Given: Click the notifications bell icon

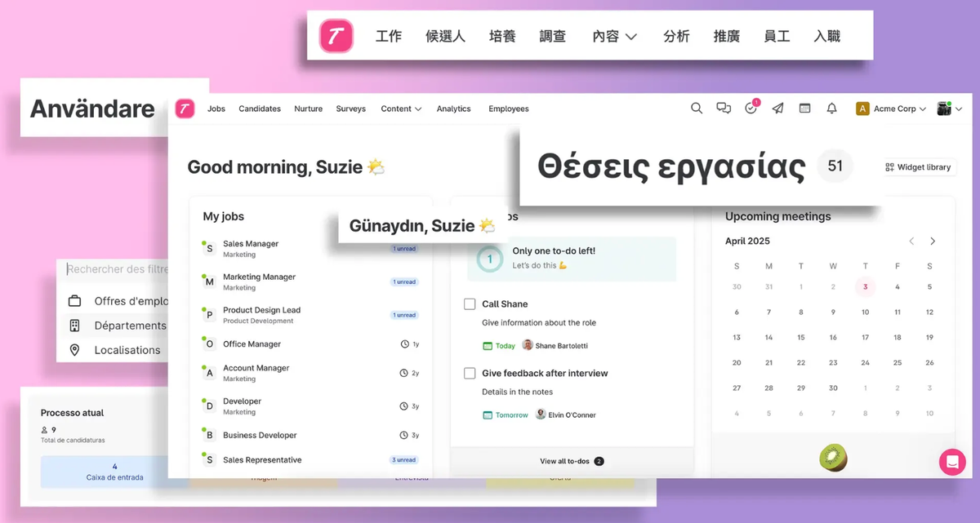Looking at the screenshot, I should tap(832, 109).
